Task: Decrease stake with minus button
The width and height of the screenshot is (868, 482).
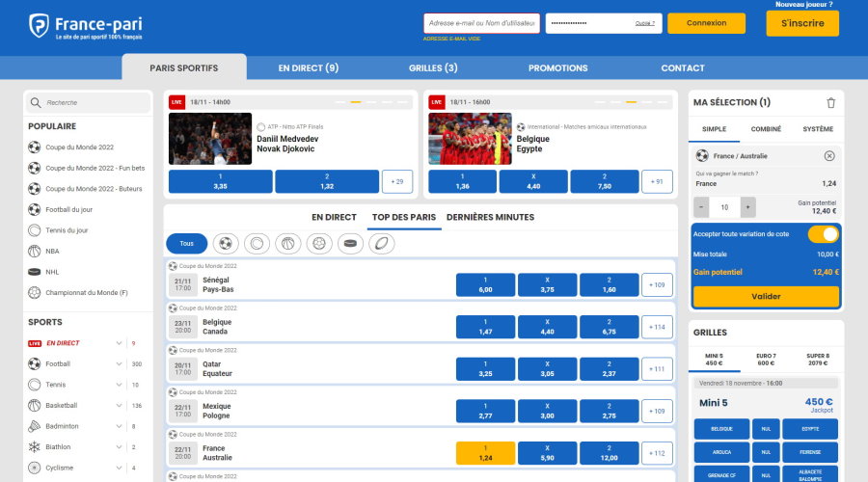Action: tap(701, 207)
